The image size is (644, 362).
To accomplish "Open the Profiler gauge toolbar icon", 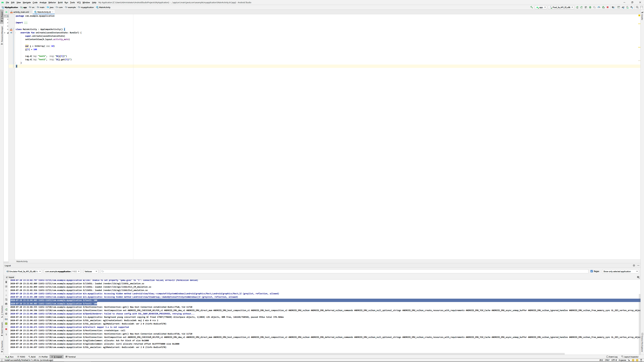I will coord(599,7).
